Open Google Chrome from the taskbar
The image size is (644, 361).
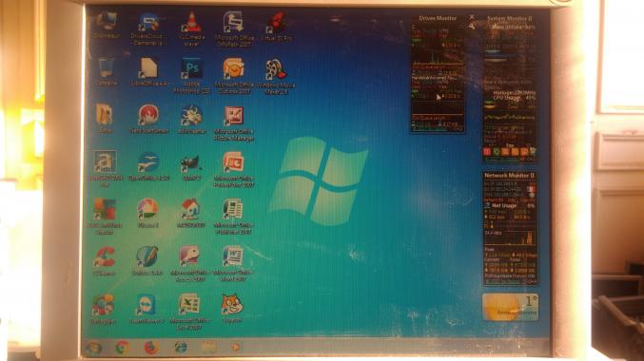(x=123, y=348)
